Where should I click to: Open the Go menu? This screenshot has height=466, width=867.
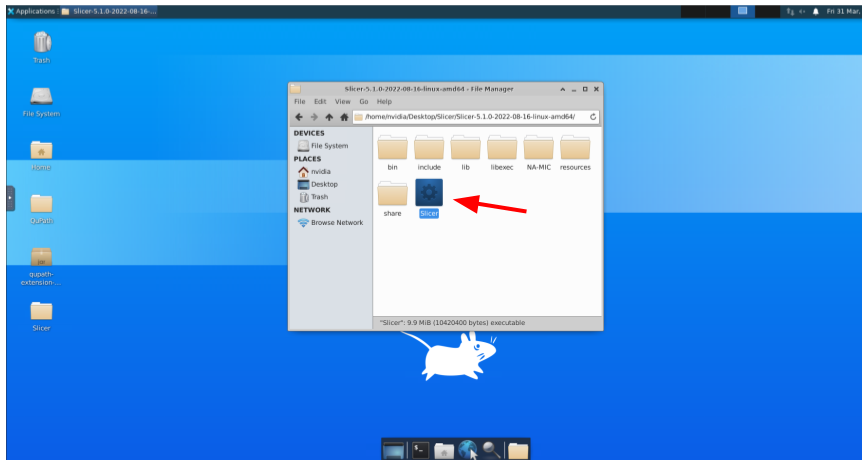364,102
